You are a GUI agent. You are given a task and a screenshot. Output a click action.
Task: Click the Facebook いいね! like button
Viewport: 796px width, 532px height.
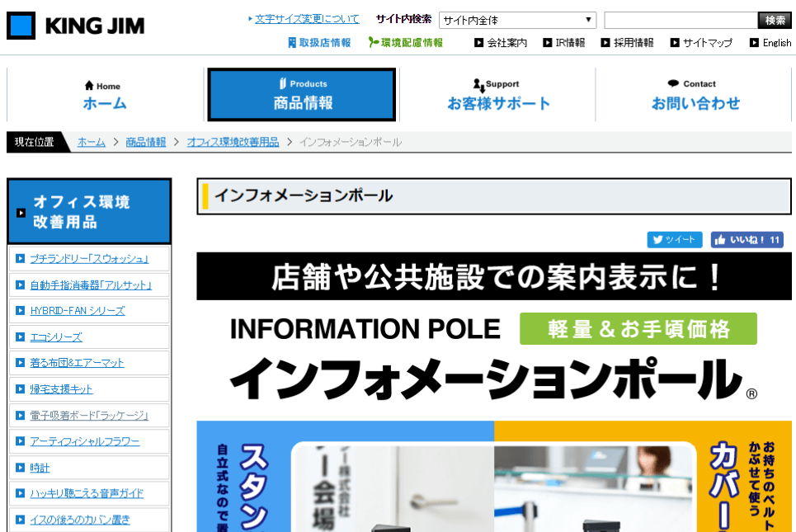[747, 239]
